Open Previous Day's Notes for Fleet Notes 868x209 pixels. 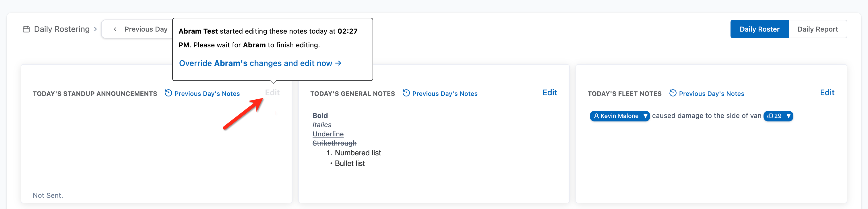click(x=711, y=94)
